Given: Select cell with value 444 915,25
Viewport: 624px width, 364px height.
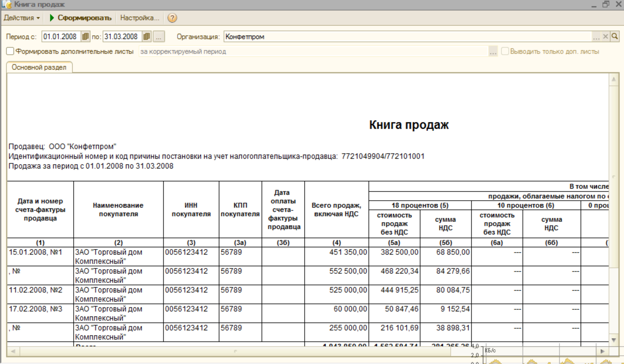Looking at the screenshot, I should click(x=394, y=295).
